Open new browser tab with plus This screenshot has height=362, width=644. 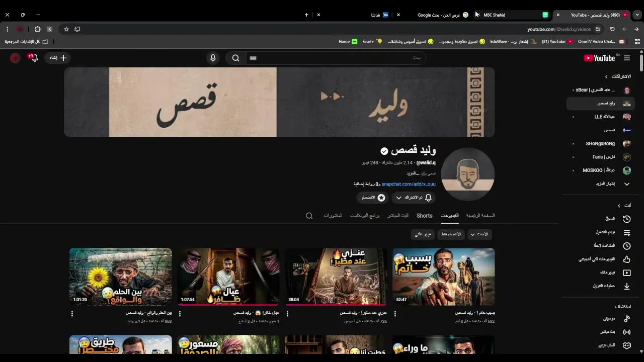[x=306, y=15]
